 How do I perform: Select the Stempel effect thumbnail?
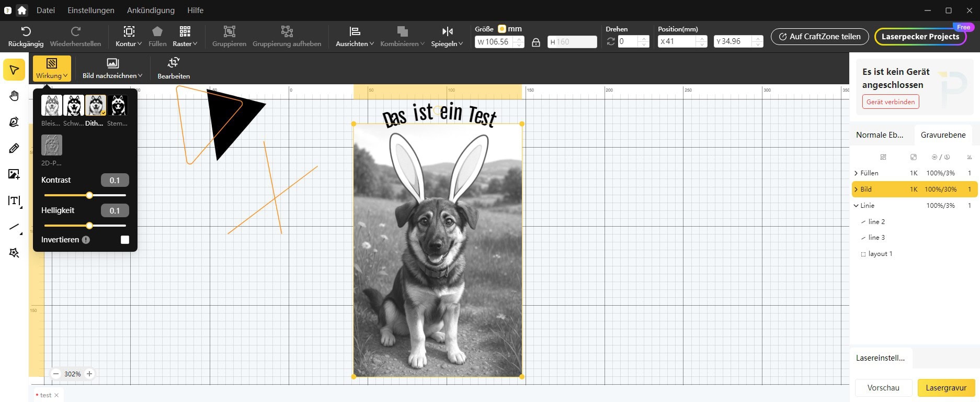tap(118, 105)
